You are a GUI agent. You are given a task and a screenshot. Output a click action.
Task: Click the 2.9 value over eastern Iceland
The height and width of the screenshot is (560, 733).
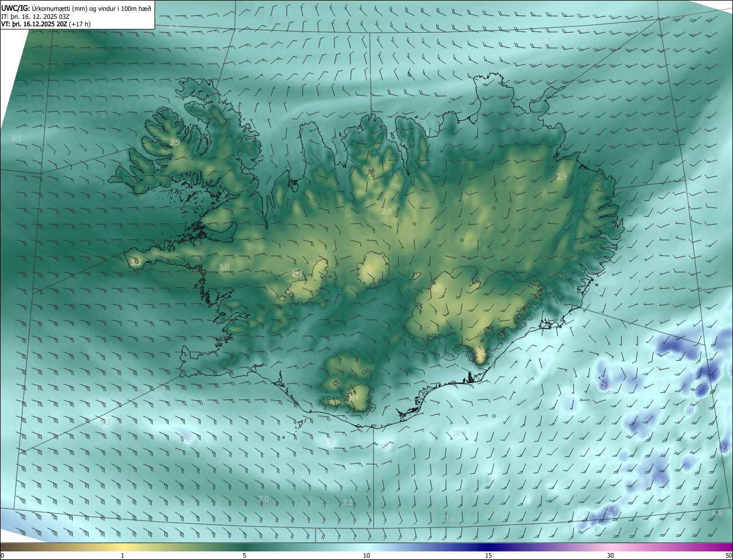[x=562, y=177]
